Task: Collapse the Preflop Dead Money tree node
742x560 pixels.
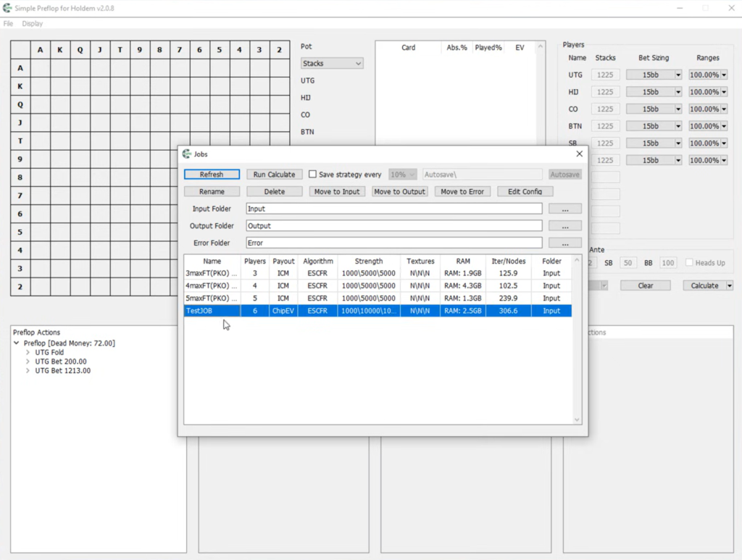Action: coord(17,343)
